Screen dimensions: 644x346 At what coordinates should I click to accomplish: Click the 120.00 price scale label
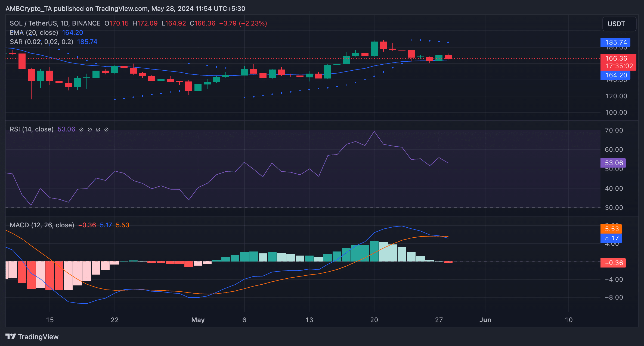(616, 96)
